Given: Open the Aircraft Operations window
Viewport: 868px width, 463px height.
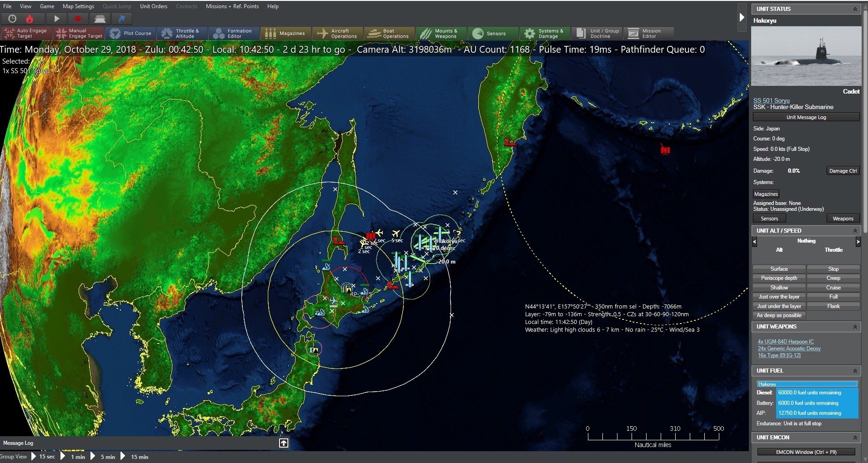Looking at the screenshot, I should (337, 33).
